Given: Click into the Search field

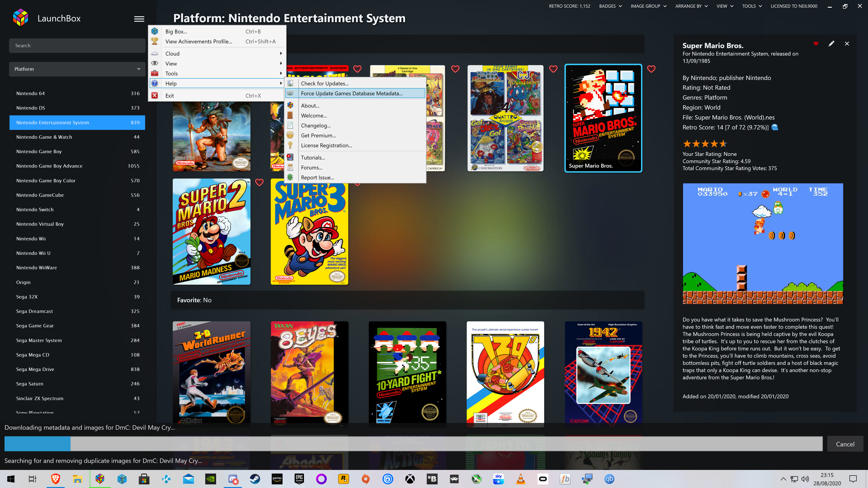Looking at the screenshot, I should (x=77, y=45).
